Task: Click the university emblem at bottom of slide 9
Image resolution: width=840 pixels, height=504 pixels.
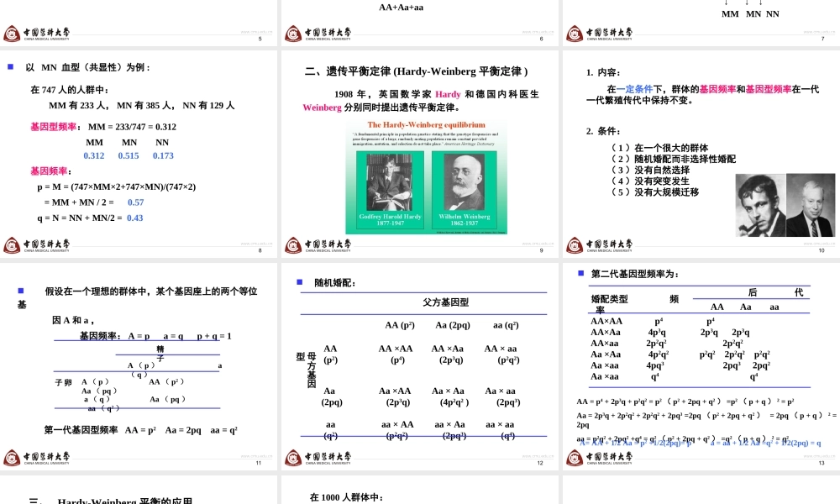Action: [x=291, y=245]
